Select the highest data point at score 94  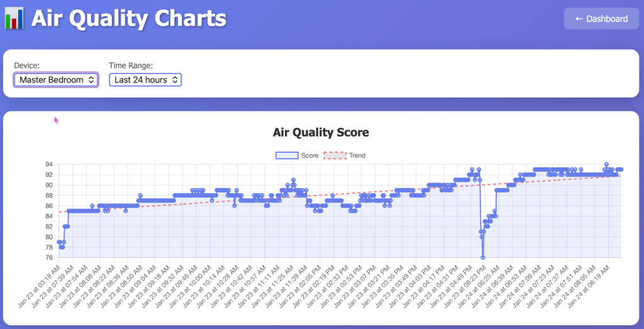[606, 164]
